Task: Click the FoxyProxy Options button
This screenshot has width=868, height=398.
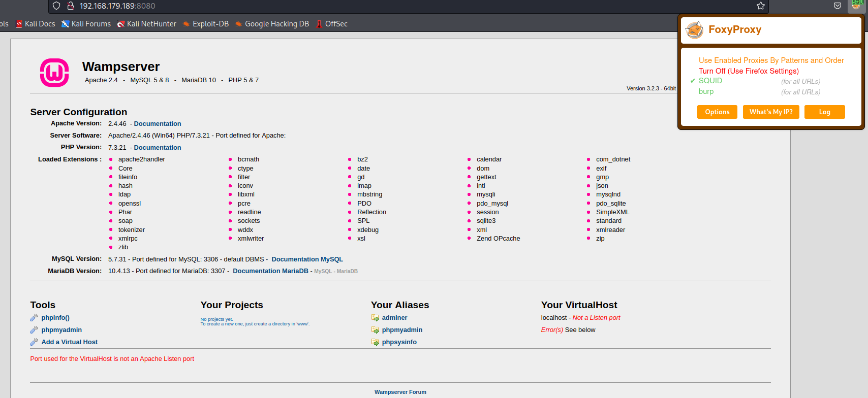Action: (717, 112)
